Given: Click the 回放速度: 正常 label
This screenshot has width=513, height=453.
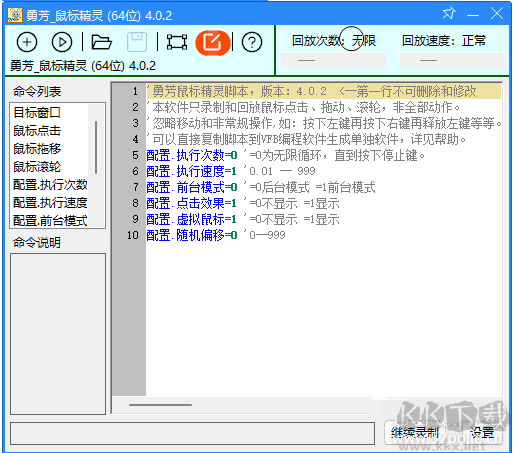Looking at the screenshot, I should [x=444, y=41].
